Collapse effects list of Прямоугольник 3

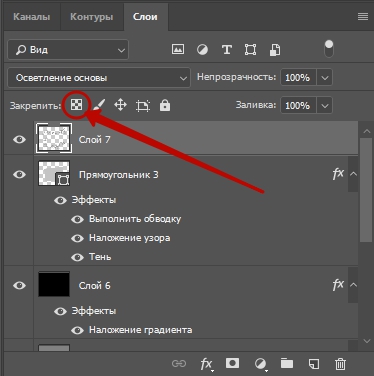[x=353, y=174]
